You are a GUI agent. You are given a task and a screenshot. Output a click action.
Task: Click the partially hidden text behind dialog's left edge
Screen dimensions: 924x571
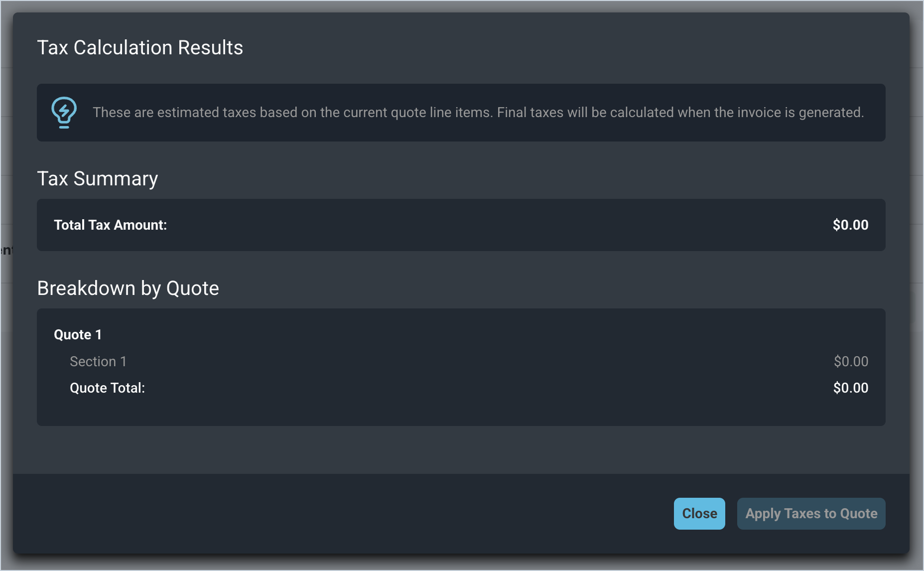(6, 250)
